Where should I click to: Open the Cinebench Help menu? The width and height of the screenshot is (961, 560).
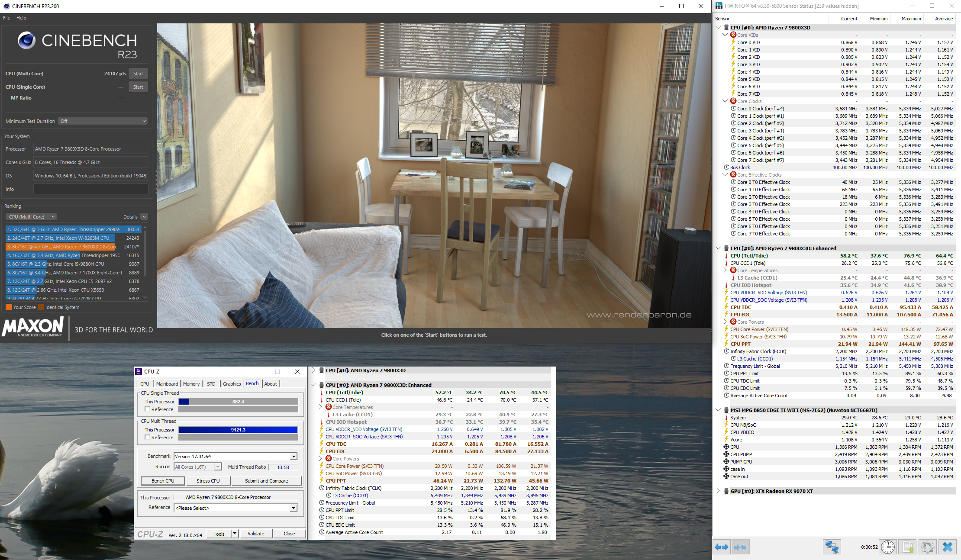click(x=21, y=18)
